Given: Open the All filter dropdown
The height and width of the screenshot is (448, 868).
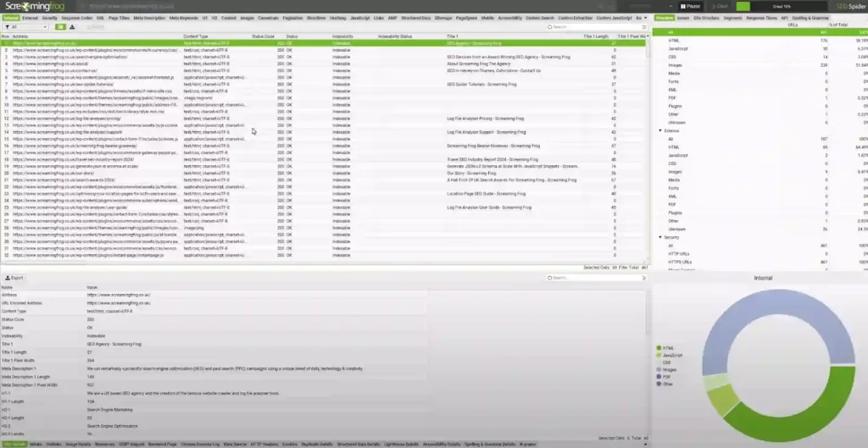Looking at the screenshot, I should pyautogui.click(x=26, y=26).
